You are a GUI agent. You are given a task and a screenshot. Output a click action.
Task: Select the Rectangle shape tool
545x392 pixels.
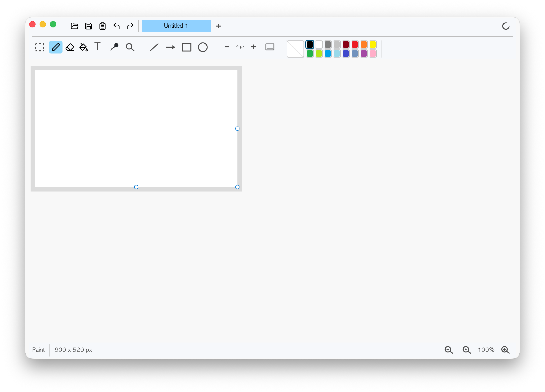[186, 47]
